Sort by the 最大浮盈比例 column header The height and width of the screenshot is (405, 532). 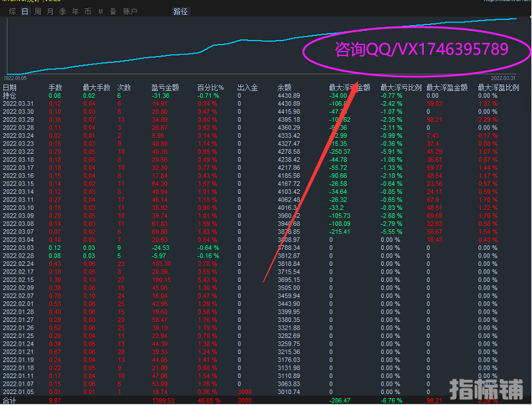499,88
